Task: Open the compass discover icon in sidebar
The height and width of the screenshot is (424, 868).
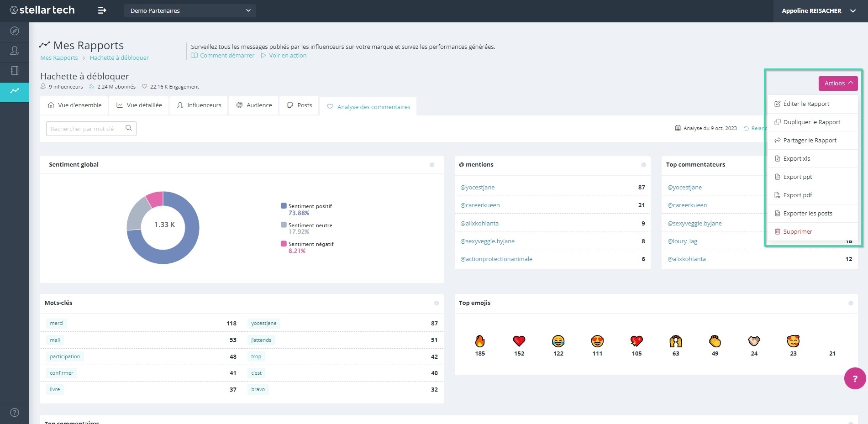Action: 15,31
